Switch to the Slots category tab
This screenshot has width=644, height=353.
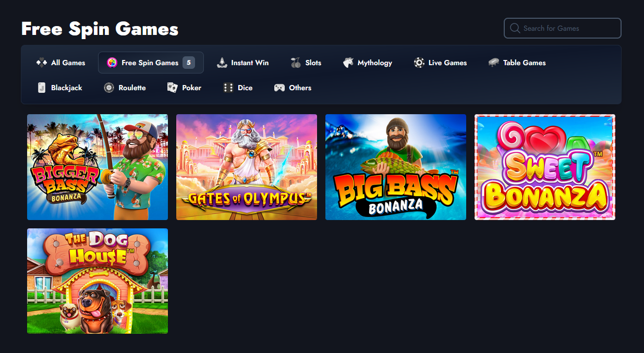tap(313, 63)
